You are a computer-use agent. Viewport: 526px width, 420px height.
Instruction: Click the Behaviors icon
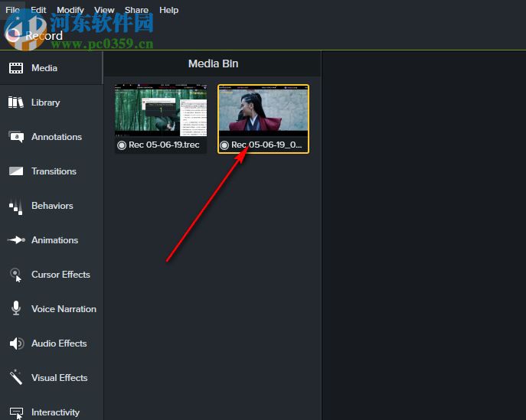tap(16, 206)
